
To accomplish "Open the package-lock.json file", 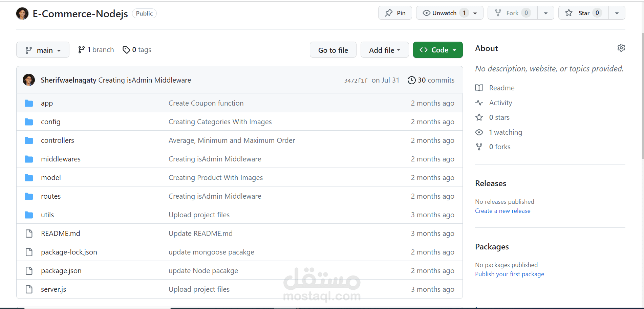I will click(69, 252).
